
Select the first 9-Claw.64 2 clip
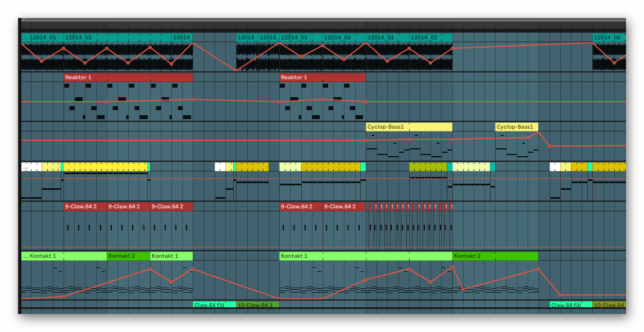[85, 206]
